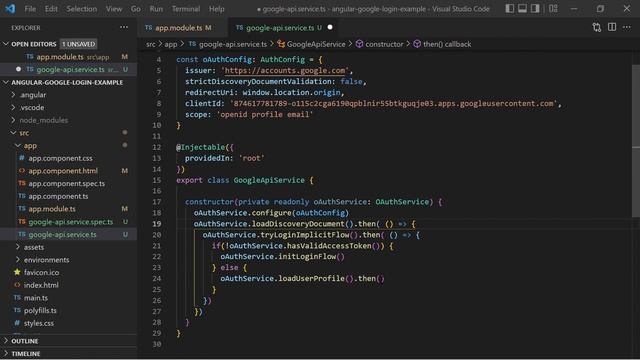Click unsaved dot on google-api.service.ts tab
Viewport: 640px width, 360px height.
pos(330,27)
